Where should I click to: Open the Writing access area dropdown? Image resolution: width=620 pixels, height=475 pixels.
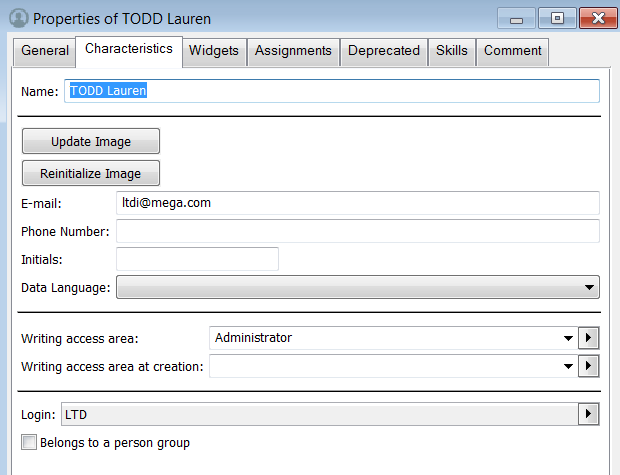point(567,338)
